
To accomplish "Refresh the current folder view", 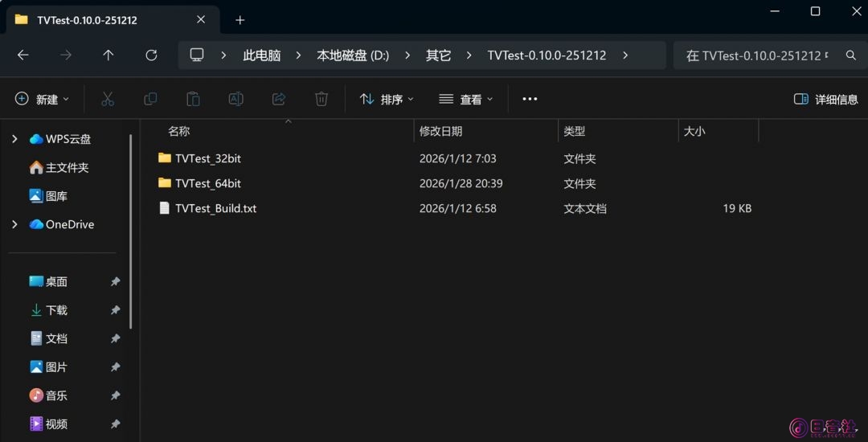I will pyautogui.click(x=151, y=55).
